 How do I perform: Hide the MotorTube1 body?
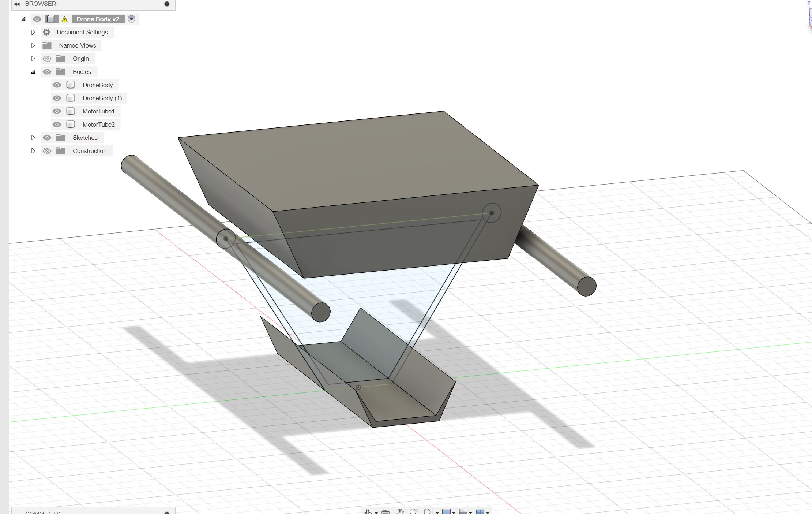click(57, 111)
